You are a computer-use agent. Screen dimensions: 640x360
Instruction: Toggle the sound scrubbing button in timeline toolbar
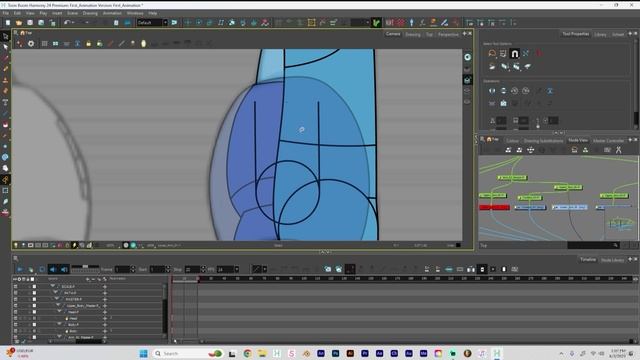(64, 269)
